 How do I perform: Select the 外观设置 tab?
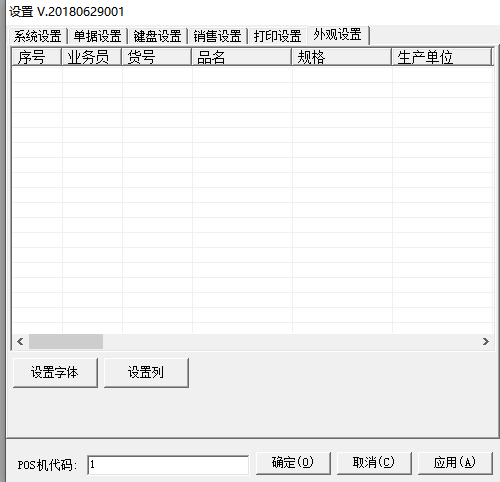[x=338, y=35]
